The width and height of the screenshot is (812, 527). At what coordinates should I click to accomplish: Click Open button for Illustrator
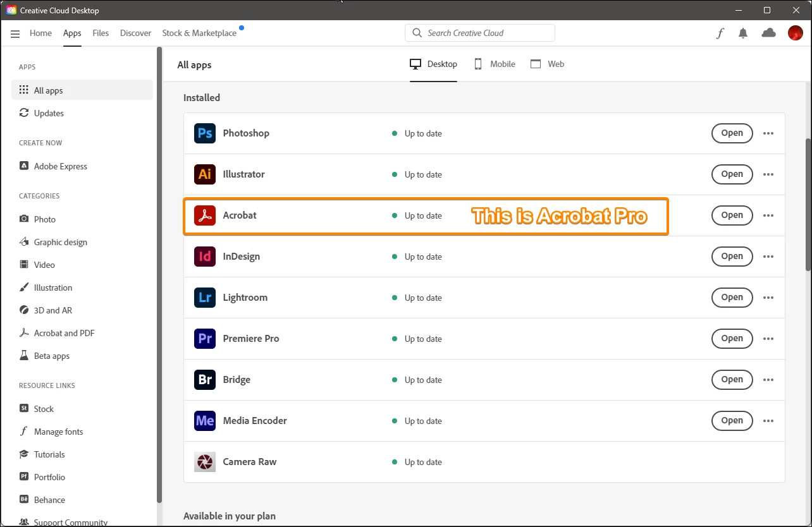(x=732, y=174)
